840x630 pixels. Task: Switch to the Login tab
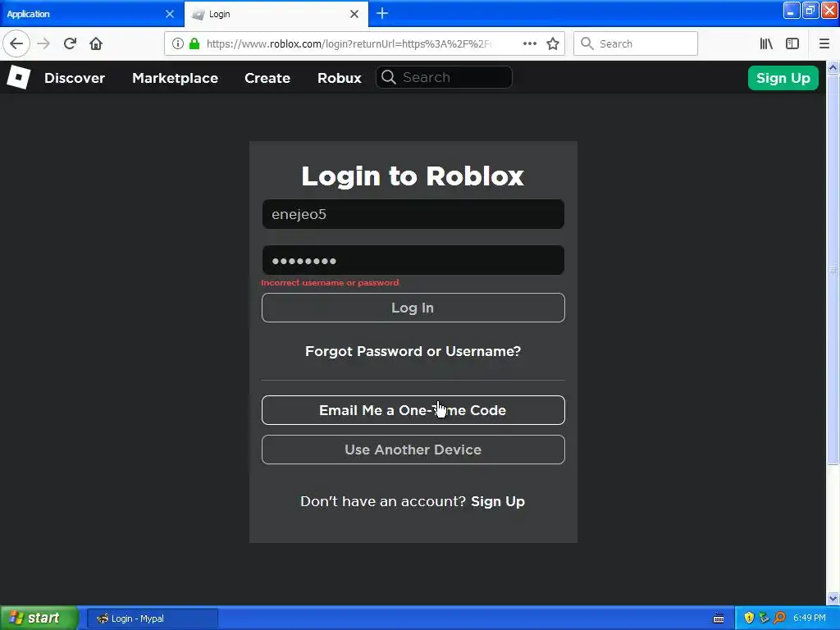pyautogui.click(x=276, y=14)
